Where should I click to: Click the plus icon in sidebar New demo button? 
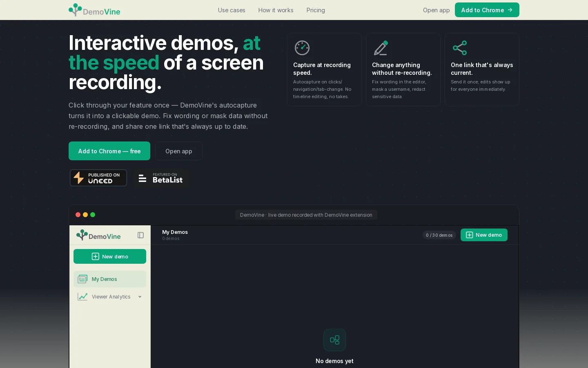coord(95,256)
